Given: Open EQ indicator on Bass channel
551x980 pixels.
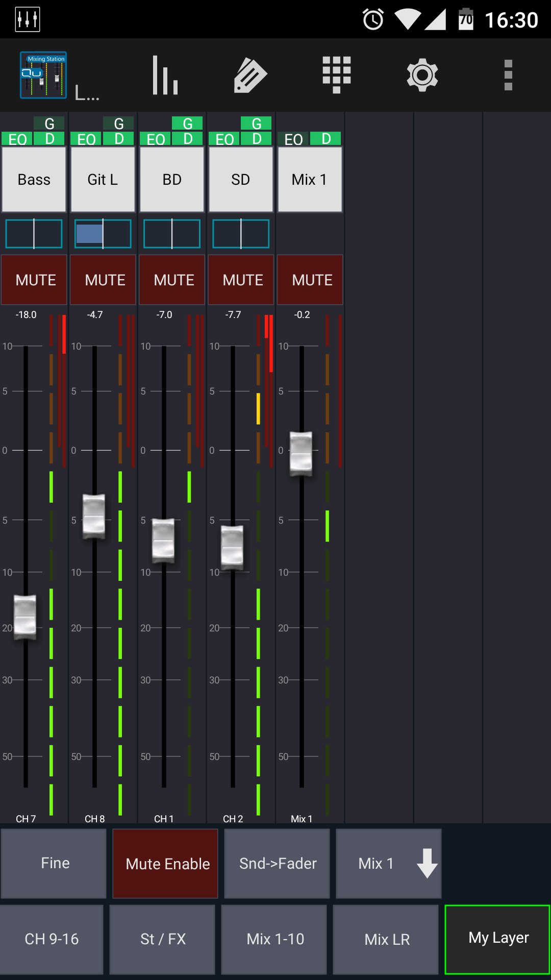Looking at the screenshot, I should 17,139.
